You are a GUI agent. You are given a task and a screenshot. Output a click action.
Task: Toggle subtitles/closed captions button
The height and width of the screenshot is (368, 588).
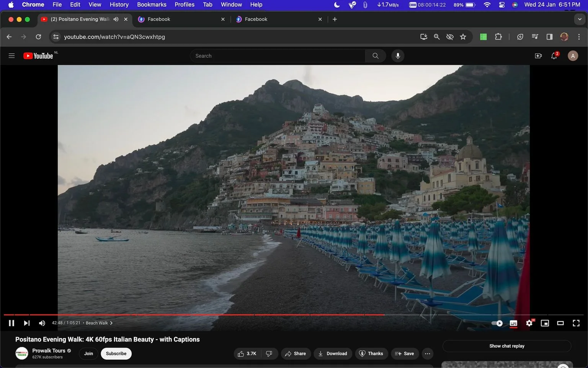click(x=513, y=323)
